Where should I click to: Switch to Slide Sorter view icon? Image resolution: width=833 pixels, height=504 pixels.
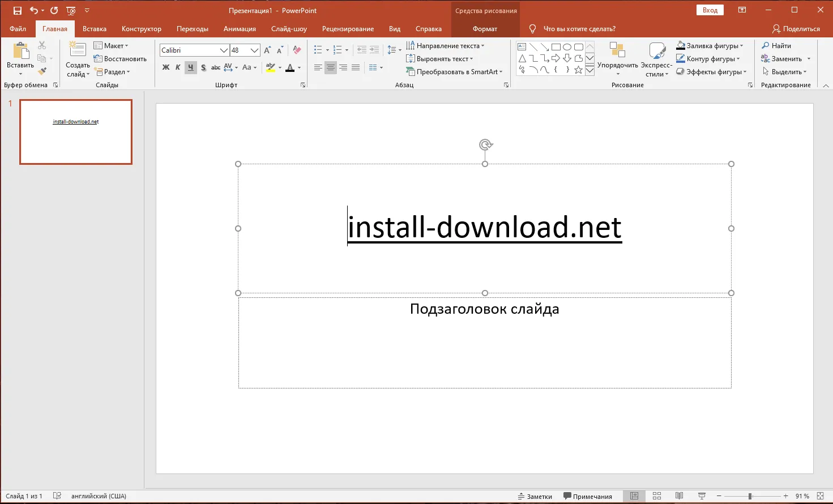[x=657, y=496]
